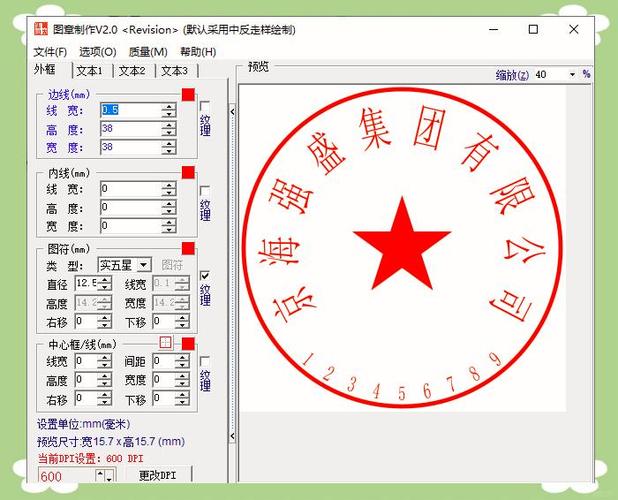Adjust the 图符 下移 spinner arrows
618x500 pixels.
click(x=182, y=322)
